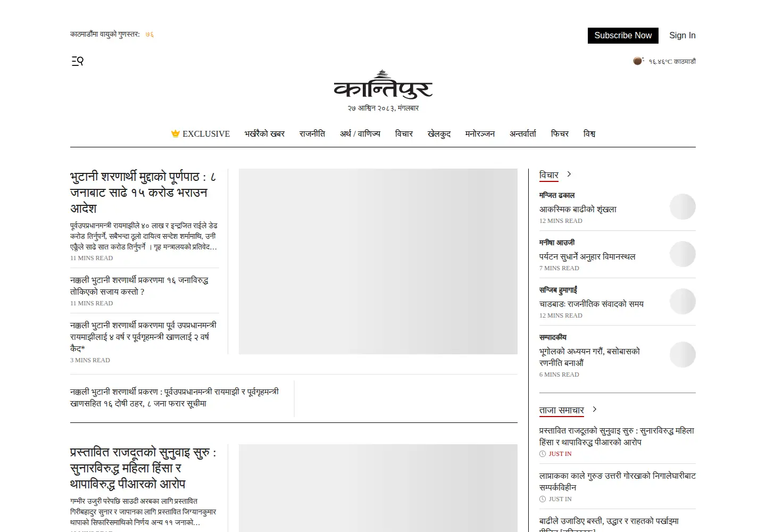
Task: Open the भुटानी शरणार्थी मुद्दाको पूर्णपाठ headline
Action: click(144, 193)
